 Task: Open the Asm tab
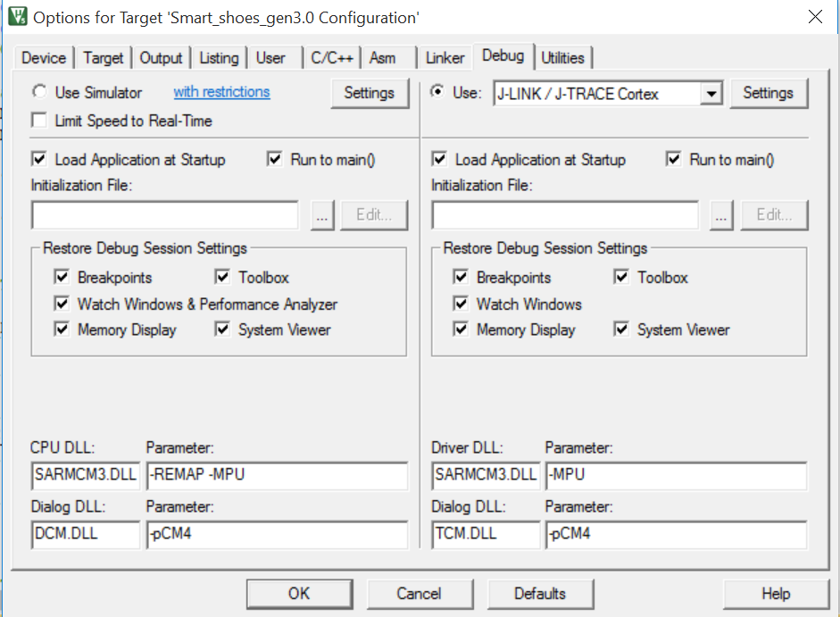(x=382, y=58)
